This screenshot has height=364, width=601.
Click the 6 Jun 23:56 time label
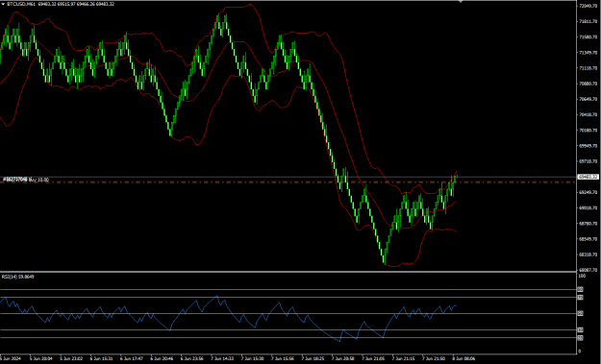pyautogui.click(x=192, y=359)
